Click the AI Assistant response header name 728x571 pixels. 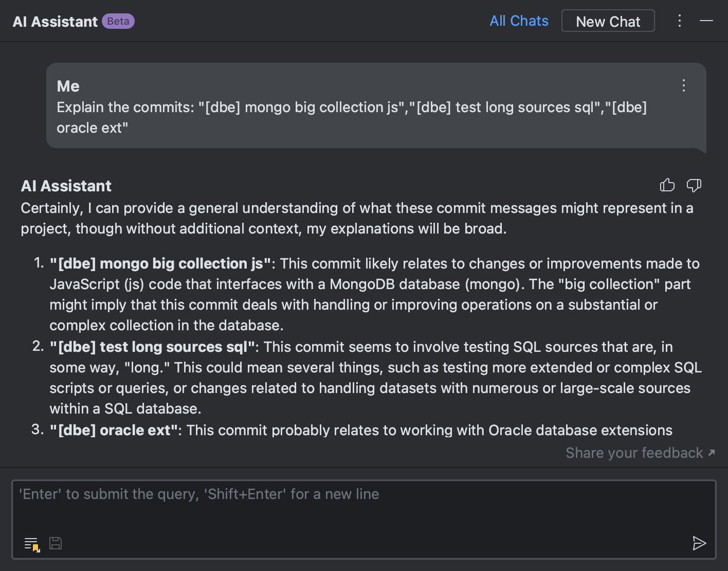pyautogui.click(x=66, y=186)
